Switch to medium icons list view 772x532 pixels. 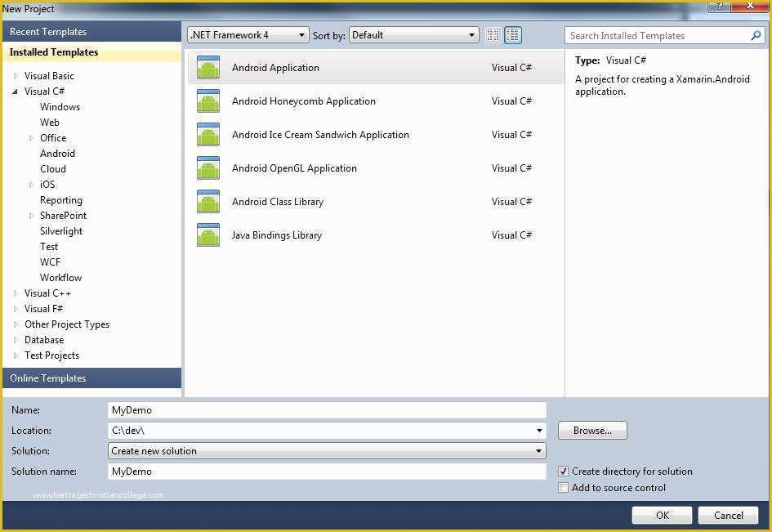pos(512,35)
